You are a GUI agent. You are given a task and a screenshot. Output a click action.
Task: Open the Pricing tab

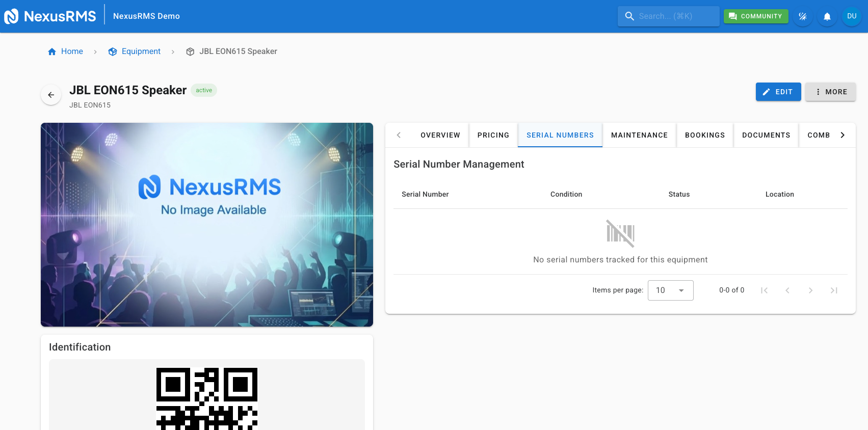[x=493, y=135]
